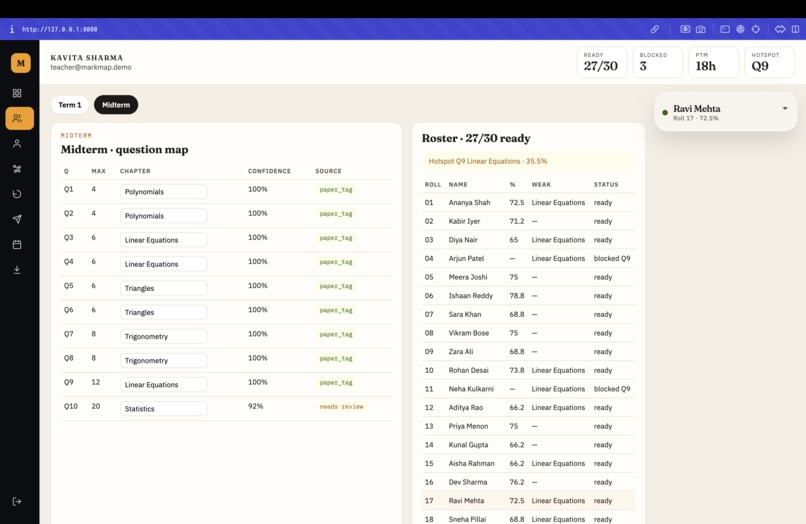Select Diya Nair in the roster
This screenshot has height=524, width=806.
click(x=528, y=240)
